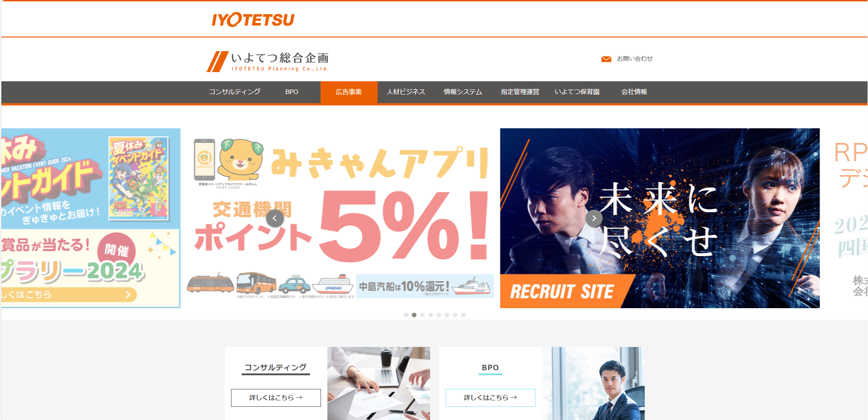Click the IYOTETSU logo at top
This screenshot has height=420, width=868.
point(253,20)
